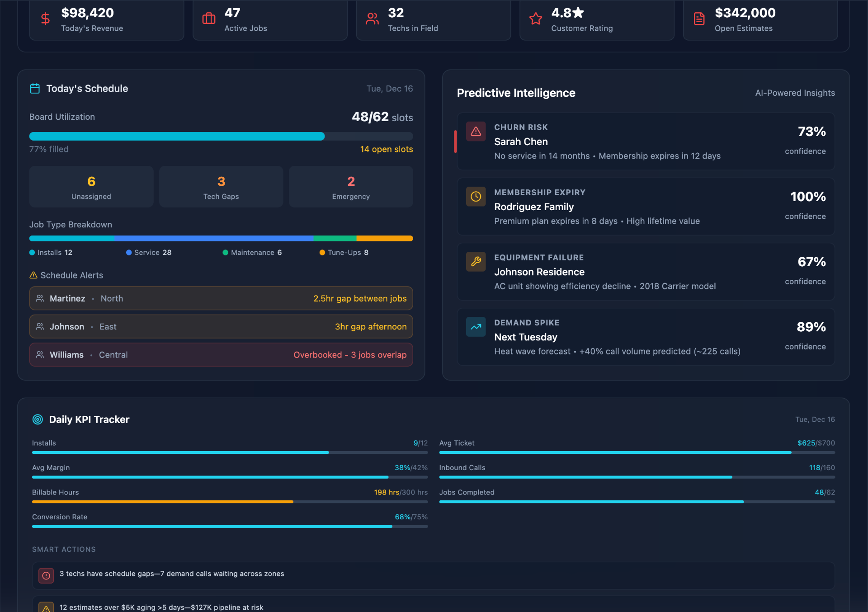Click the Churn Risk warning triangle icon
Screen dimensions: 868x612
pos(476,132)
